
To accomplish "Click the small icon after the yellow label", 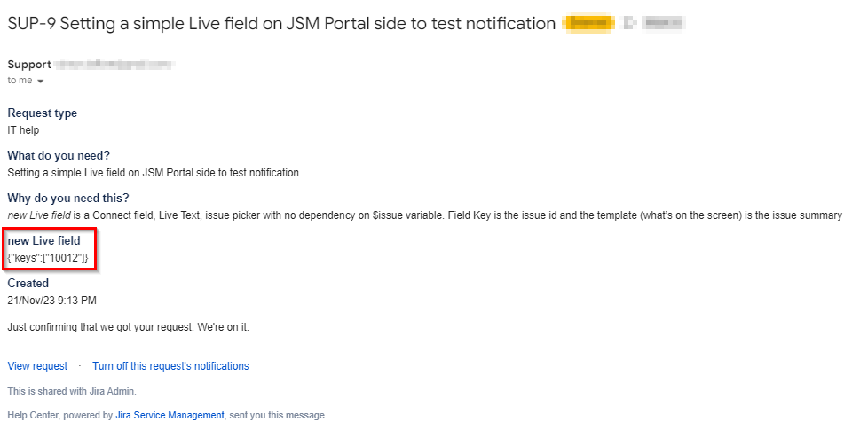I will [629, 24].
